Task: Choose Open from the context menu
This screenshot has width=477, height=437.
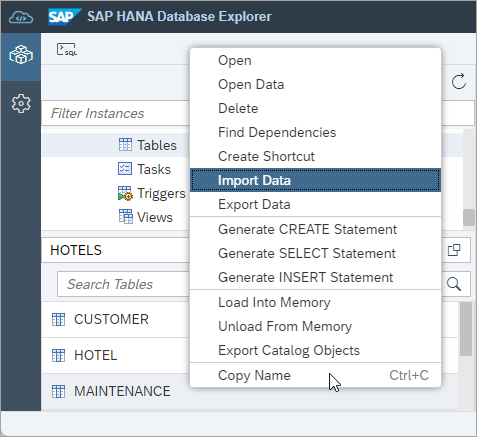Action: (315, 61)
